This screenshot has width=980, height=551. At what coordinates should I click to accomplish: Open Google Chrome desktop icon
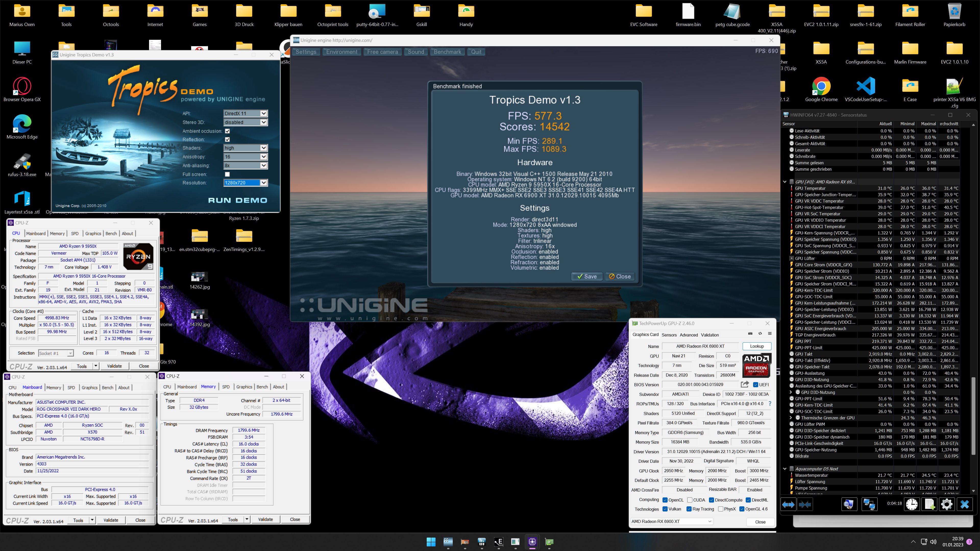(x=821, y=90)
